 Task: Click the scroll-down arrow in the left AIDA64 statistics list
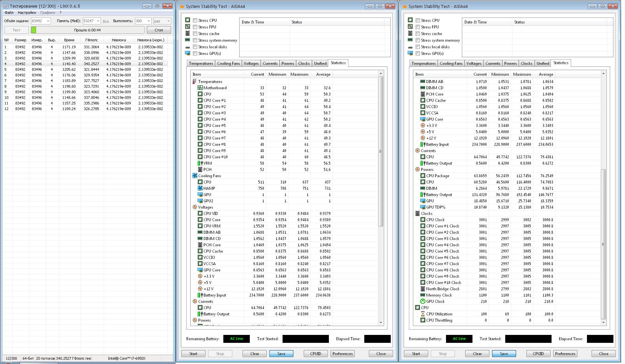click(380, 322)
